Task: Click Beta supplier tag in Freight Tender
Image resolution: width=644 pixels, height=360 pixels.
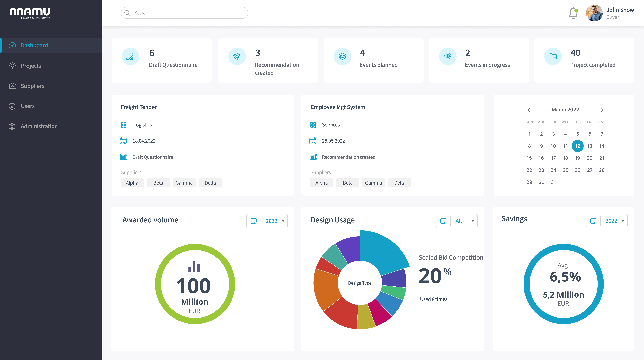Action: click(158, 183)
